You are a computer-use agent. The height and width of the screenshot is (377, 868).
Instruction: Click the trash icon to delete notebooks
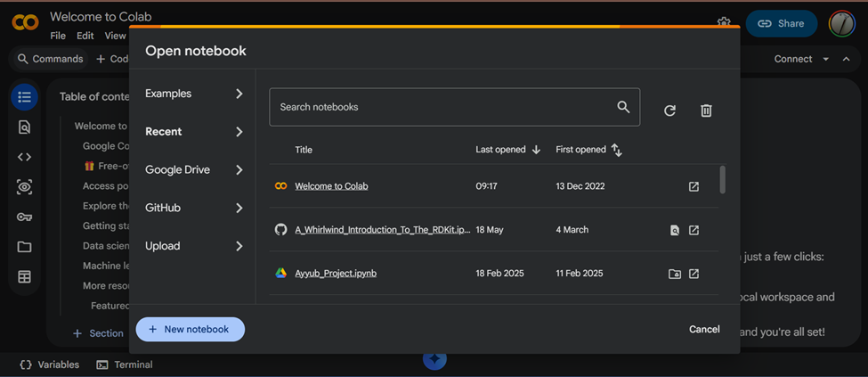tap(706, 111)
